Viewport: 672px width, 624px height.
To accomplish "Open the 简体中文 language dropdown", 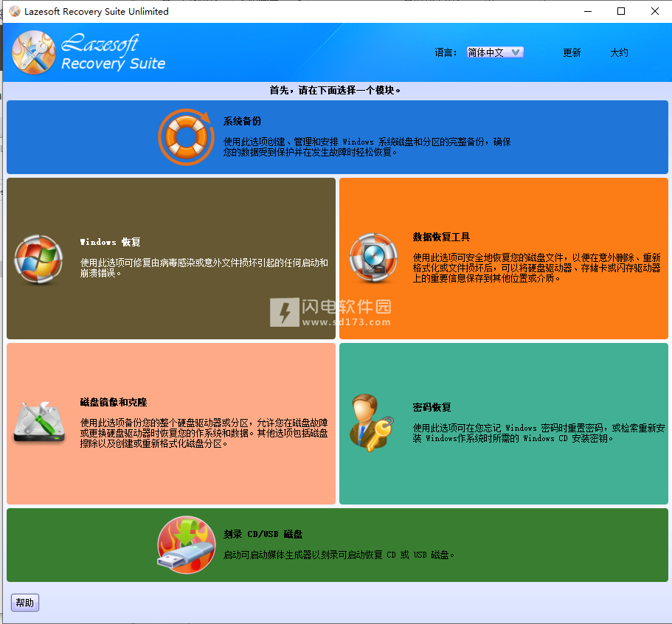I will point(495,52).
